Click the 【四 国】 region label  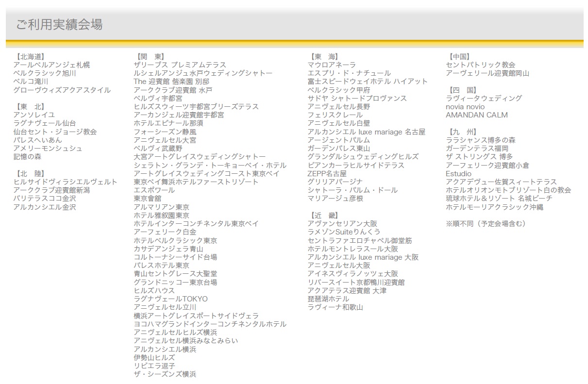coord(463,90)
